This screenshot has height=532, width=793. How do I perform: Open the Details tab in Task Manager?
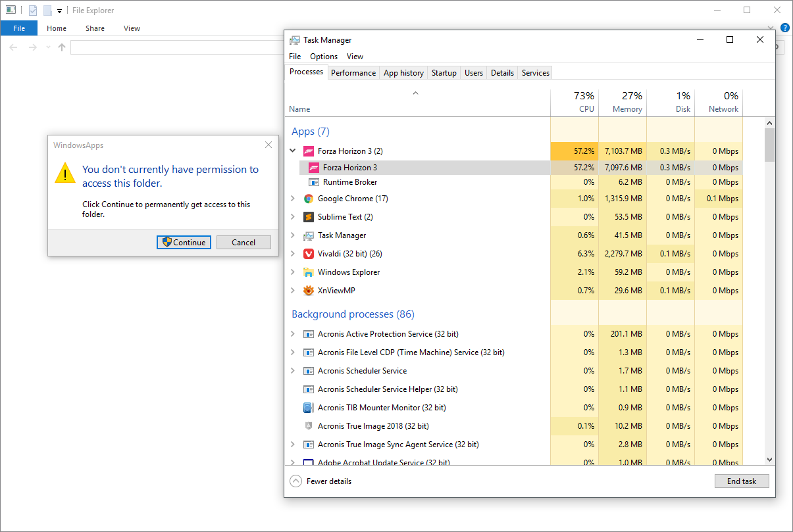click(x=502, y=73)
